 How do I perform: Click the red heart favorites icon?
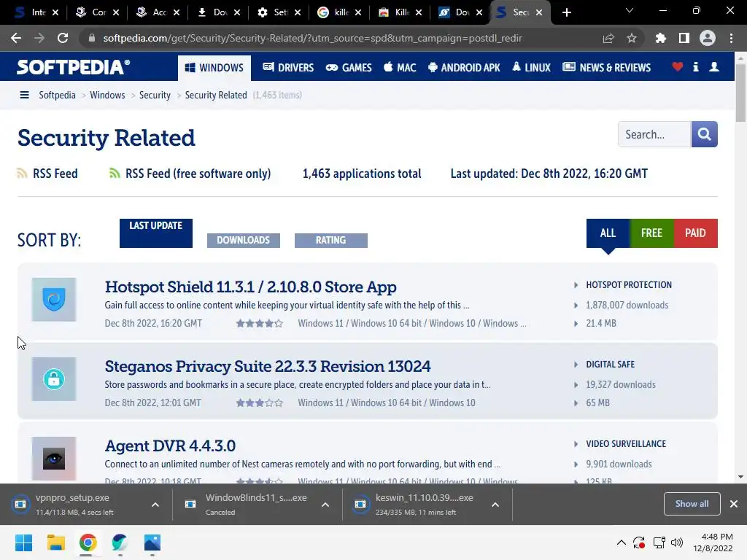pos(678,66)
